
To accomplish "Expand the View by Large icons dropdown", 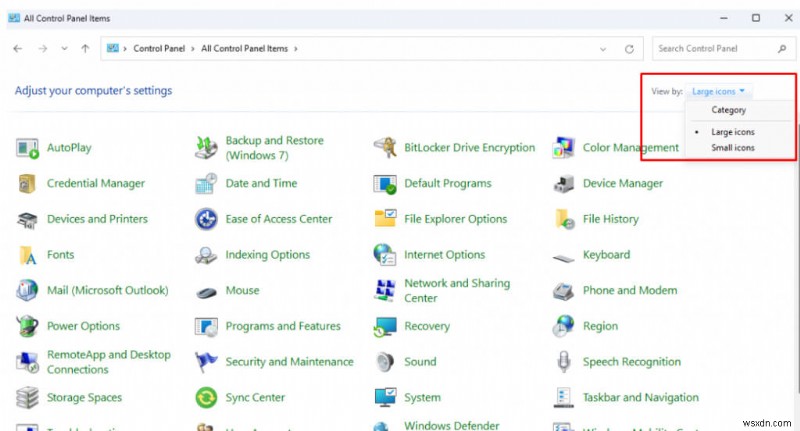I will click(x=718, y=92).
